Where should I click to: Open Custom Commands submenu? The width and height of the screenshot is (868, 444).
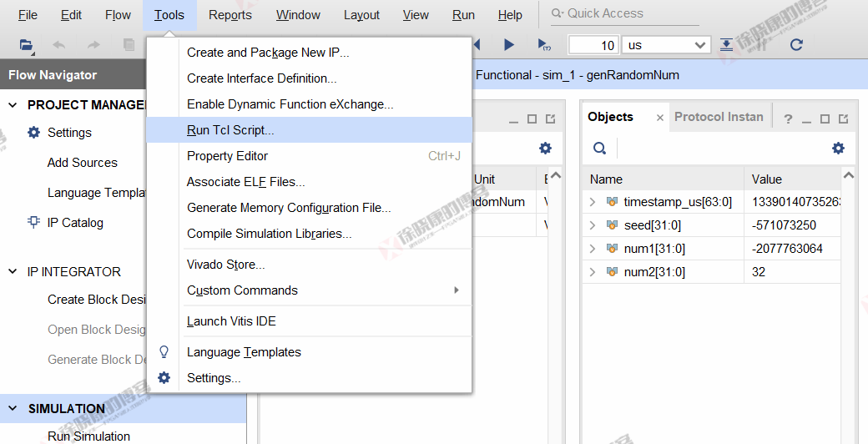tap(242, 290)
